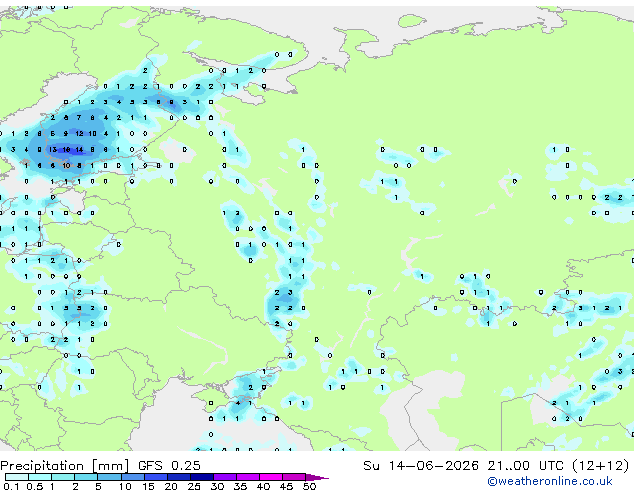Click the 1–2 mm legend swatch
Screen dimensions: 634x490
coord(63,477)
